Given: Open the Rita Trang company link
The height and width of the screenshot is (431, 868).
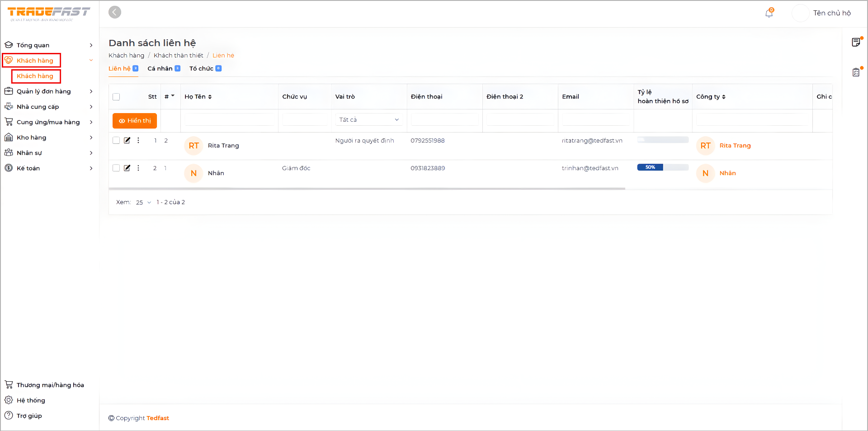Looking at the screenshot, I should [735, 146].
